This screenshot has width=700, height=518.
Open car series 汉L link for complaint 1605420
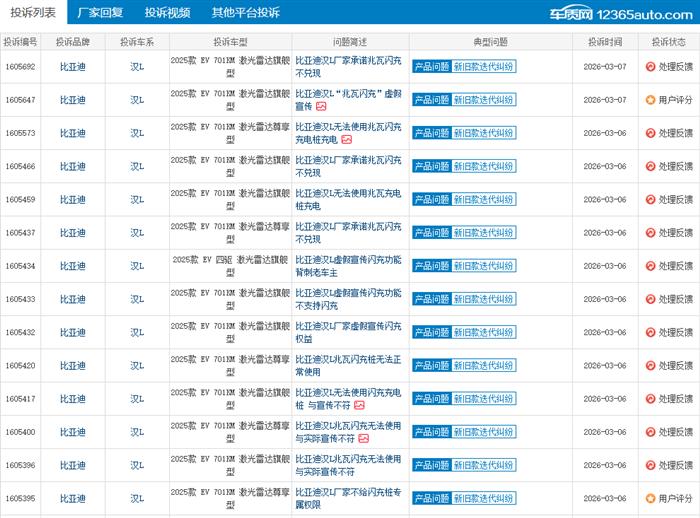coord(136,365)
